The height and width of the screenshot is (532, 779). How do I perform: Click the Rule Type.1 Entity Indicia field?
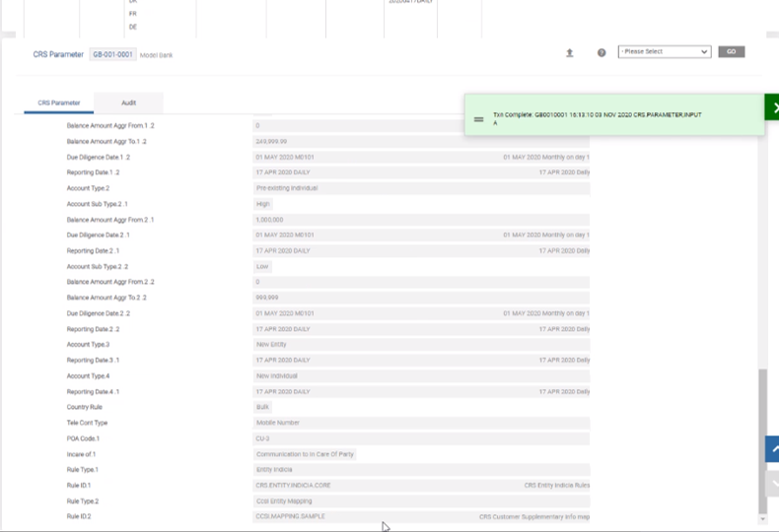(421, 470)
